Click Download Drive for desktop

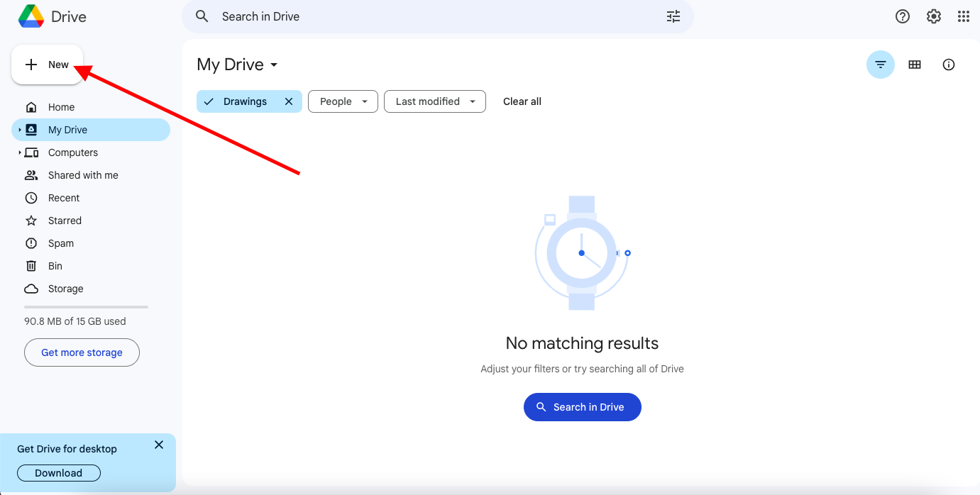(58, 473)
